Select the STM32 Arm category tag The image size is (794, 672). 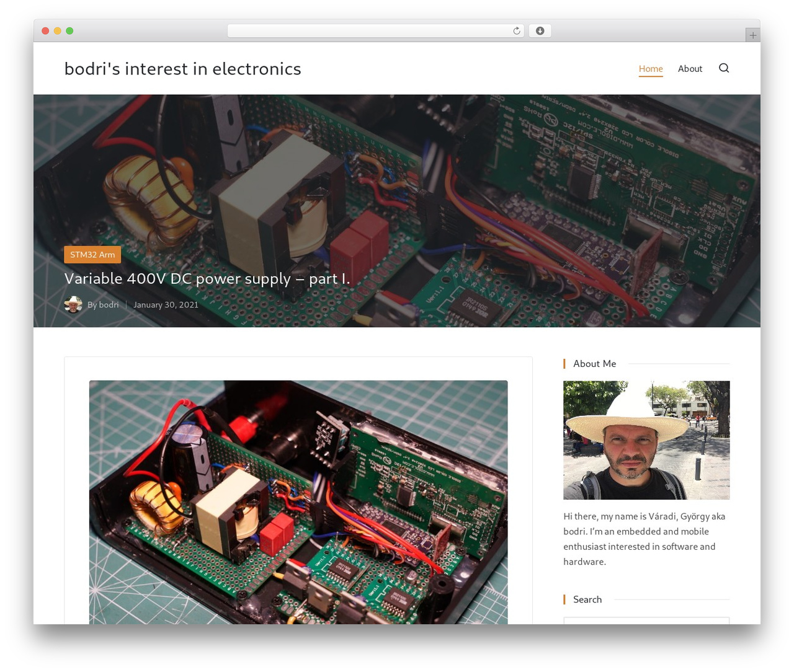(92, 255)
